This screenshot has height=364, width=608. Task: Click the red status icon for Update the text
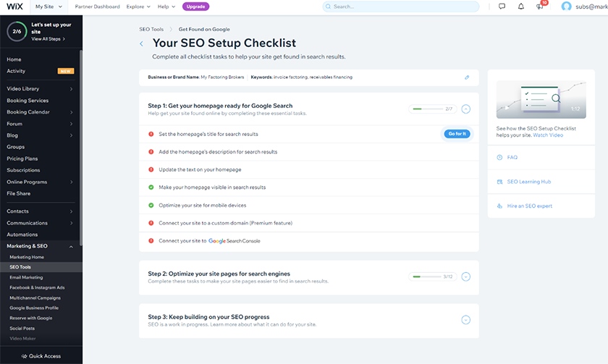(151, 169)
